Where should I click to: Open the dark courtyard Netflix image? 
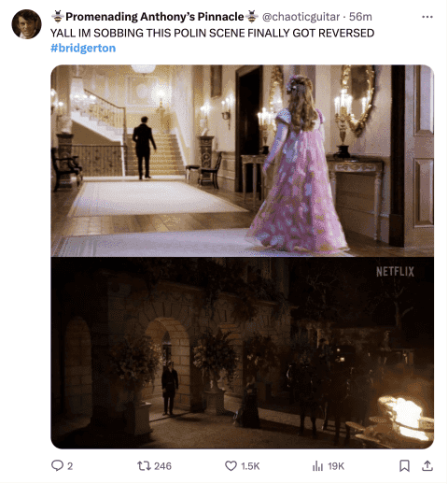coord(243,353)
